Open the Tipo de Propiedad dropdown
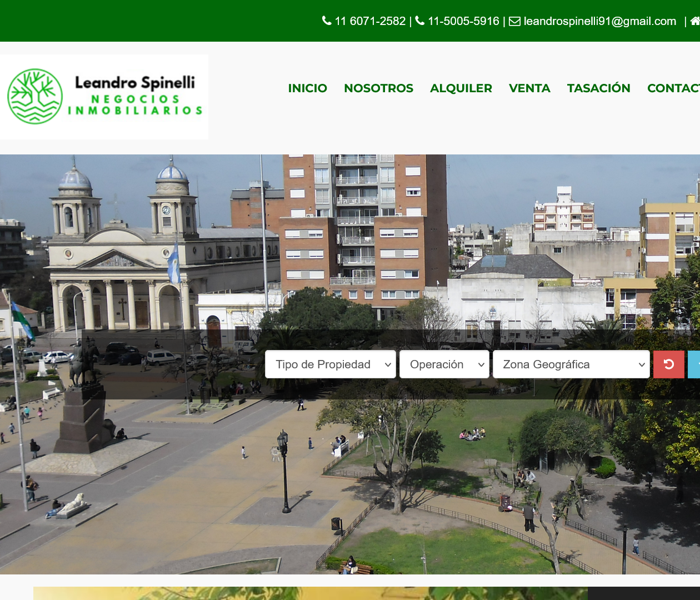The height and width of the screenshot is (600, 700). coord(331,364)
